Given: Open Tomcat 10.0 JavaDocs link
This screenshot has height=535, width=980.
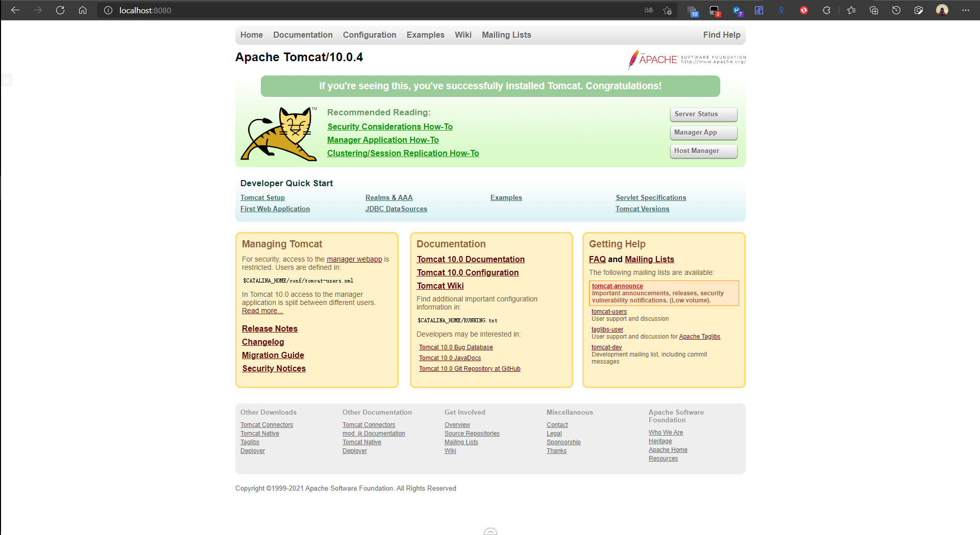Looking at the screenshot, I should (x=450, y=358).
